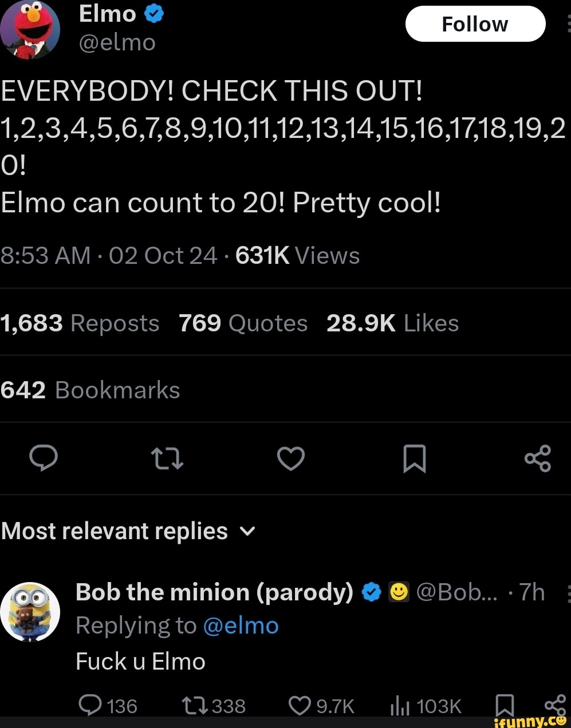The image size is (571, 728).
Task: Bookmark Elmo's post
Action: [414, 458]
